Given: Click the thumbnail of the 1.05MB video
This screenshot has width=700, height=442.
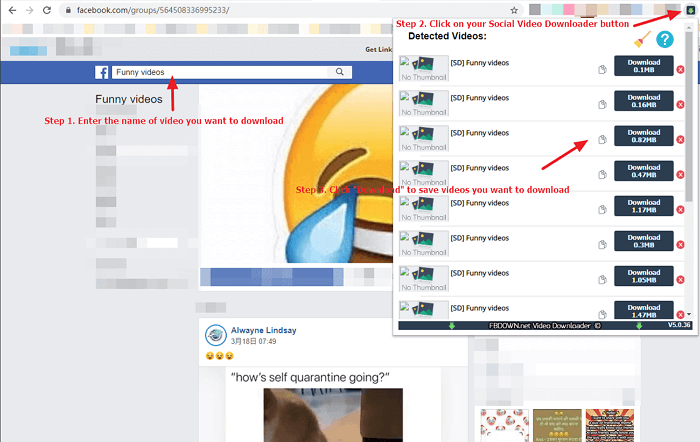Looking at the screenshot, I should tap(424, 279).
